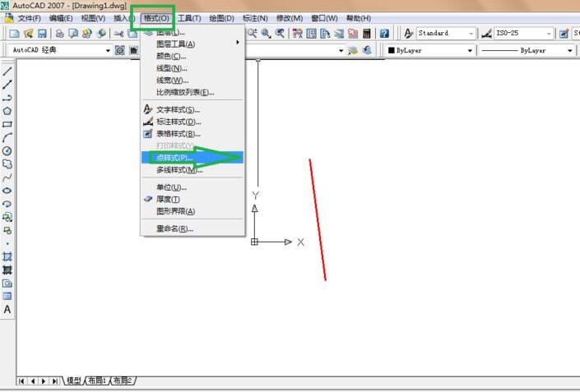Screen dimensions: 580x392
Task: Select the Construction Line tool
Action: [x=7, y=85]
